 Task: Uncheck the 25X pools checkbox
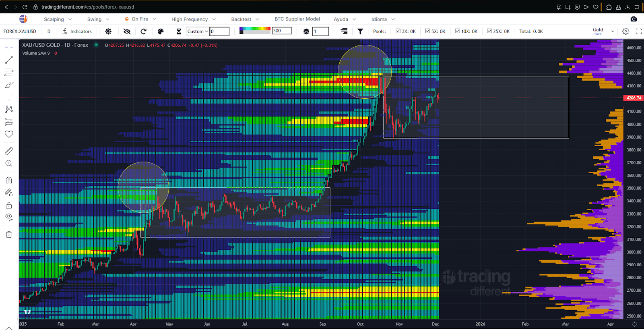click(x=489, y=31)
